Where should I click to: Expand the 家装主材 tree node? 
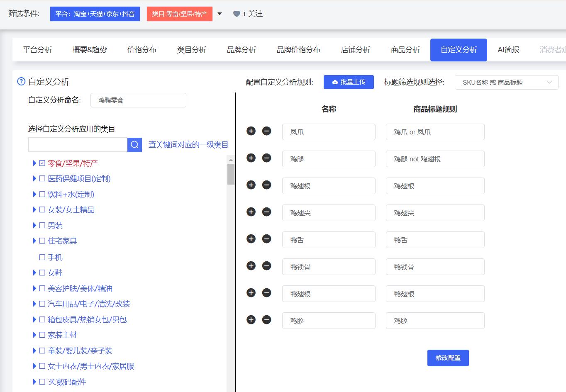(x=34, y=335)
